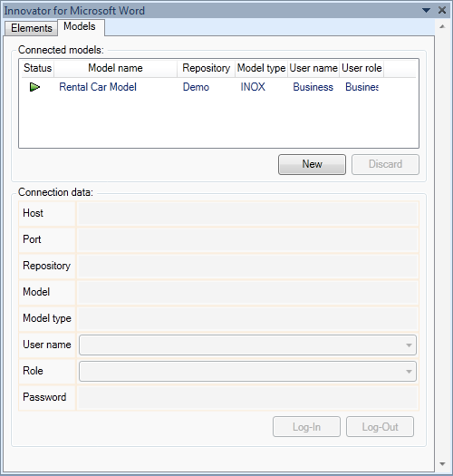Click the scrollbar down arrow

(442, 464)
